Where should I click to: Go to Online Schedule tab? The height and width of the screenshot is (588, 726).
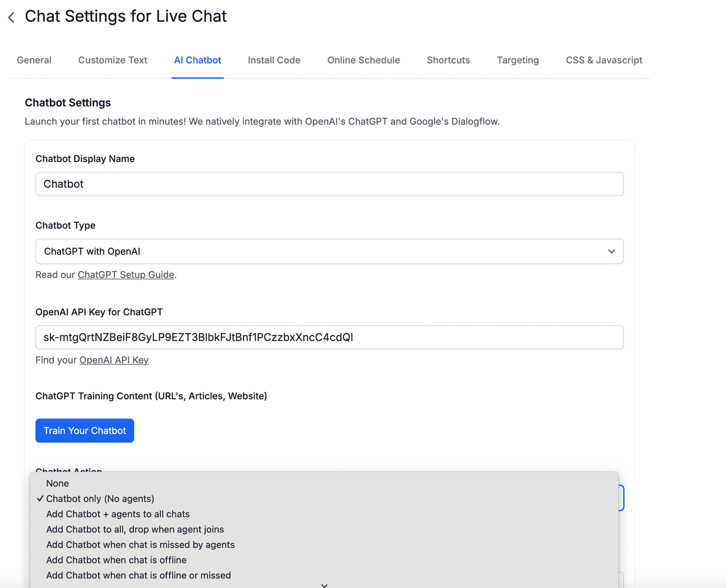point(363,60)
